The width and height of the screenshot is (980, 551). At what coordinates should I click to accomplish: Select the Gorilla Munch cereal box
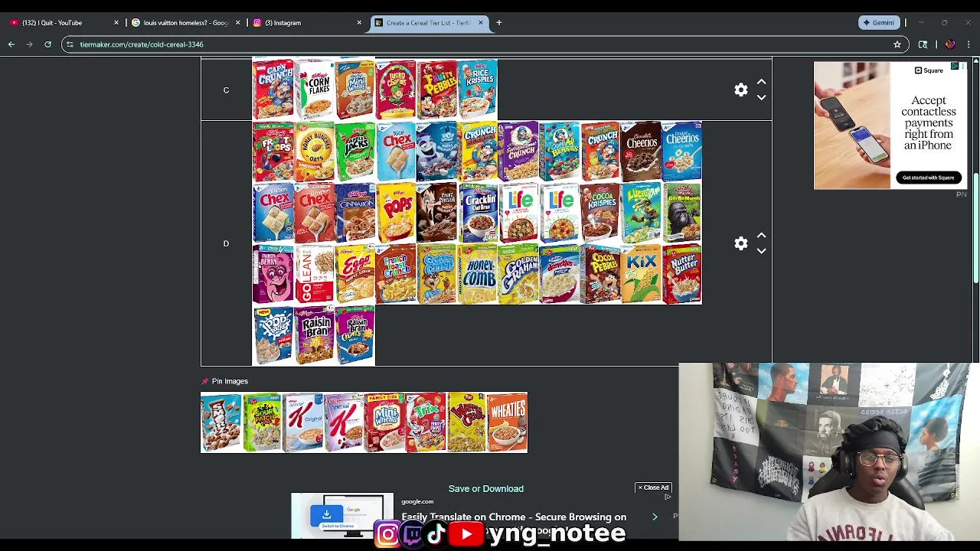coord(681,213)
